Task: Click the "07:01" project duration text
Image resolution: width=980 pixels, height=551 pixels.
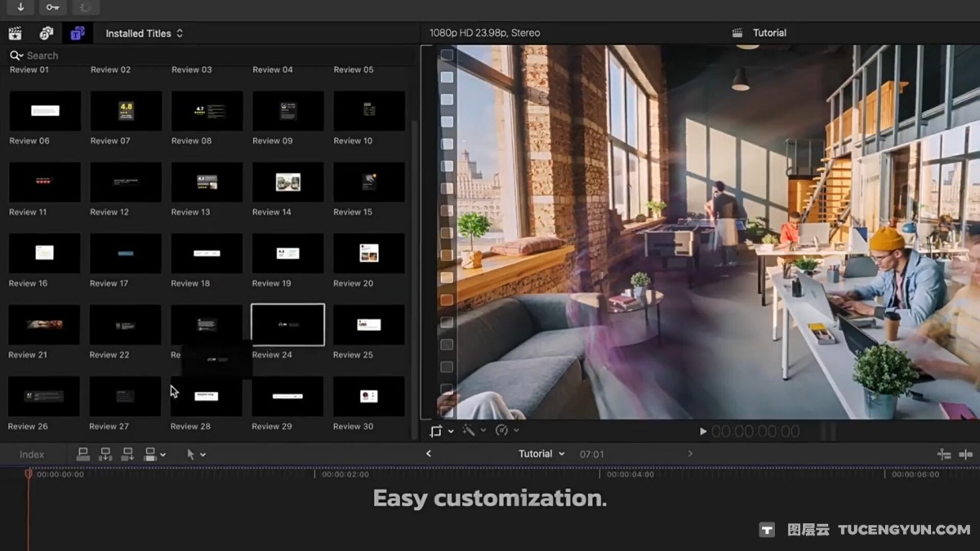Action: pos(592,454)
